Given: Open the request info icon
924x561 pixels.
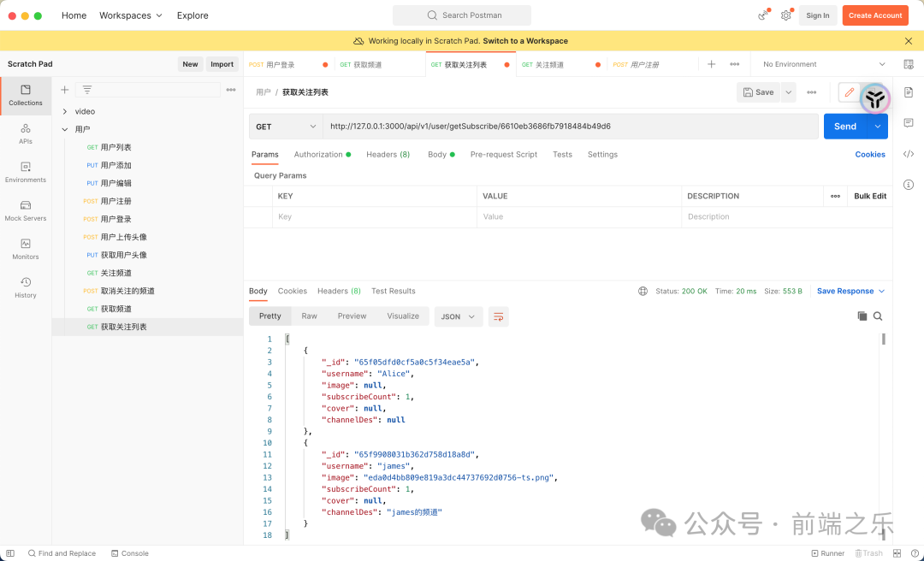Looking at the screenshot, I should tap(909, 185).
